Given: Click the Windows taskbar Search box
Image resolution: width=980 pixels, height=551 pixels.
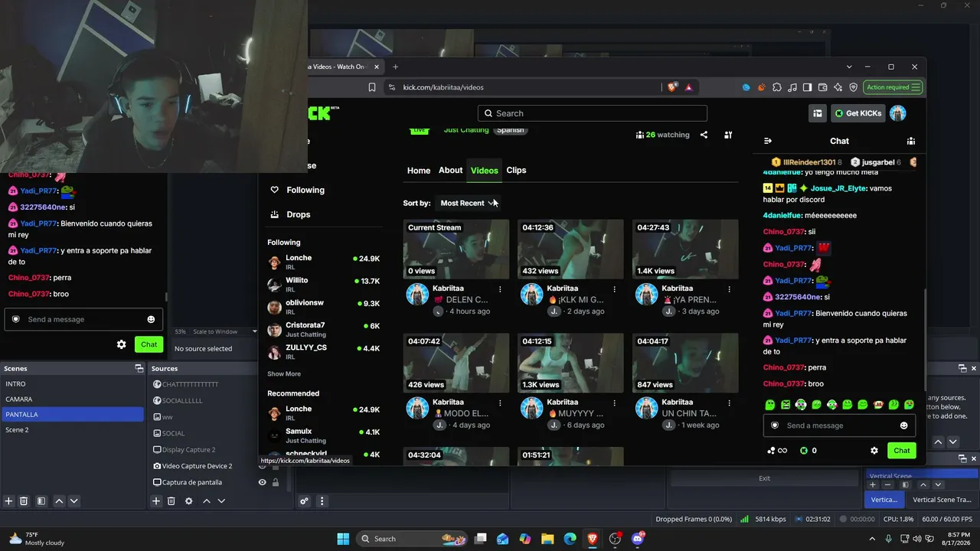Looking at the screenshot, I should [x=412, y=539].
